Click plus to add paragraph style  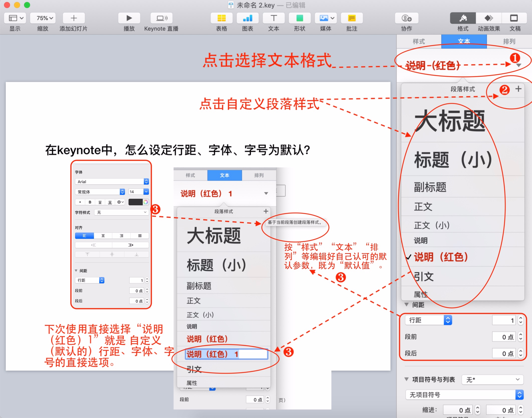pyautogui.click(x=518, y=89)
